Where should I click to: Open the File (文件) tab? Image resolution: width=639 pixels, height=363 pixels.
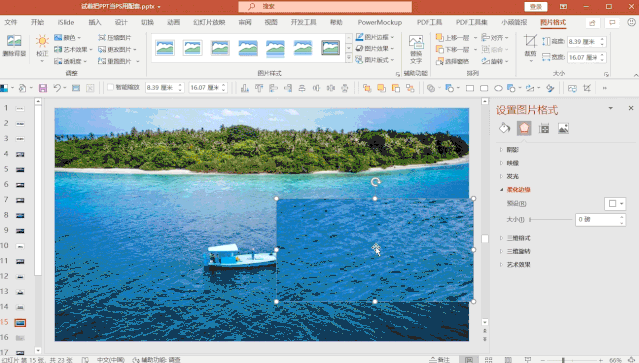[x=11, y=22]
